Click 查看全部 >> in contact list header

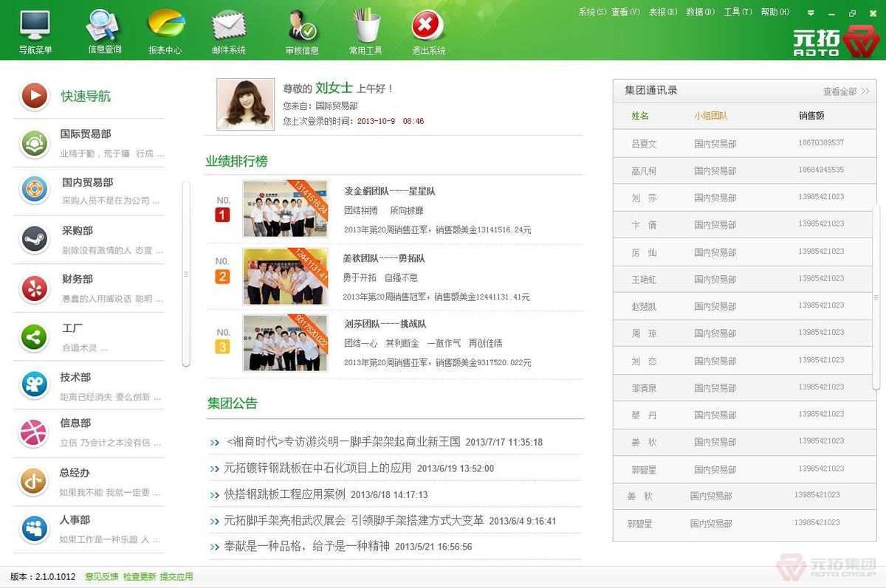tap(846, 91)
